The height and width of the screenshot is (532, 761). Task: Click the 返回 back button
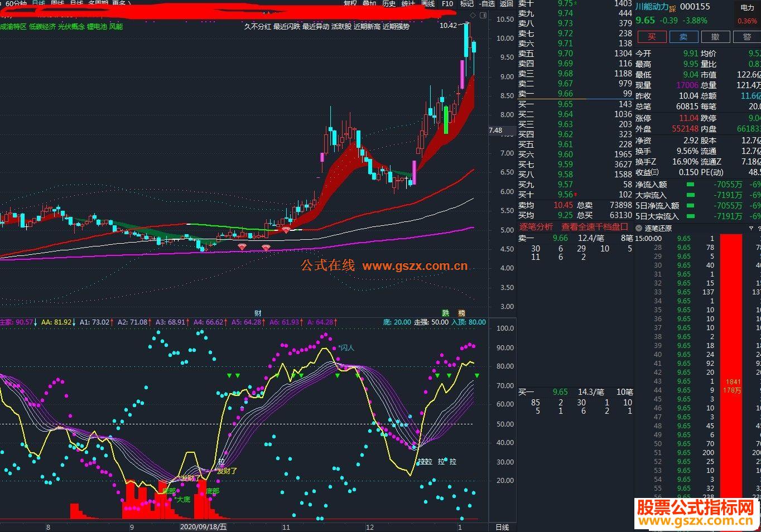[x=506, y=3]
